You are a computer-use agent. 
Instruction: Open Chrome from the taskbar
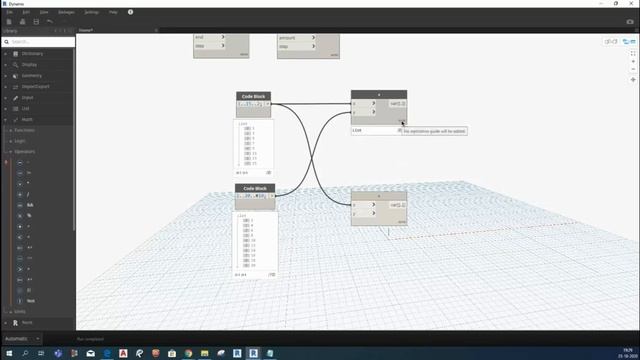(x=188, y=353)
